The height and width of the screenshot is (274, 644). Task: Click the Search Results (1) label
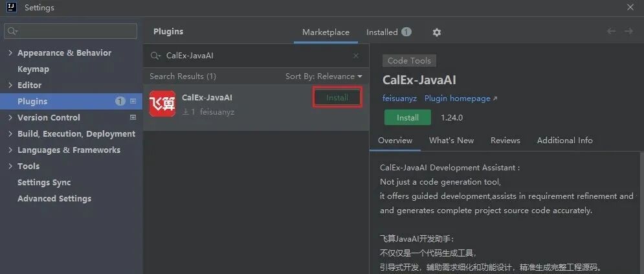click(183, 76)
